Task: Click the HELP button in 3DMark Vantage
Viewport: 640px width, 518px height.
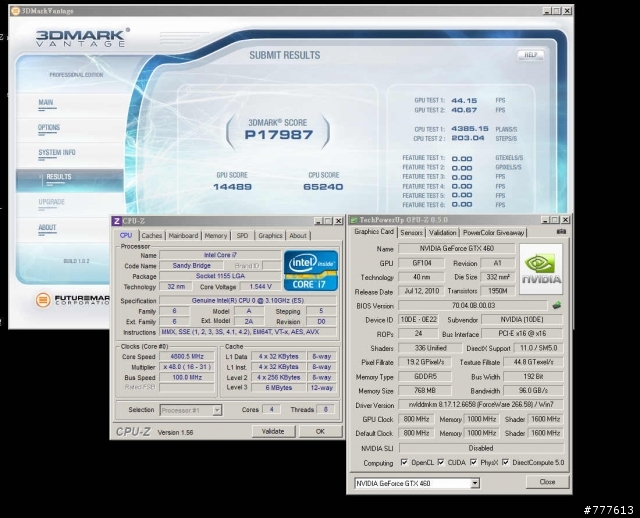Action: click(x=530, y=55)
